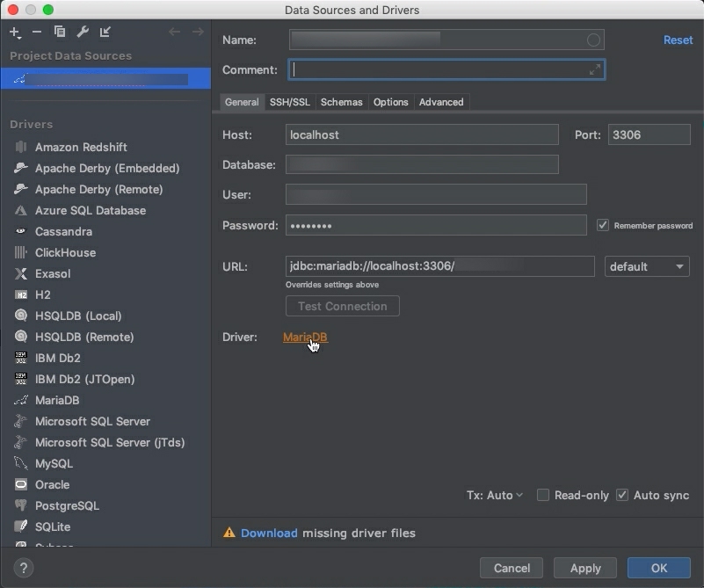Image resolution: width=704 pixels, height=588 pixels.
Task: Confirm with the OK button
Action: 658,569
